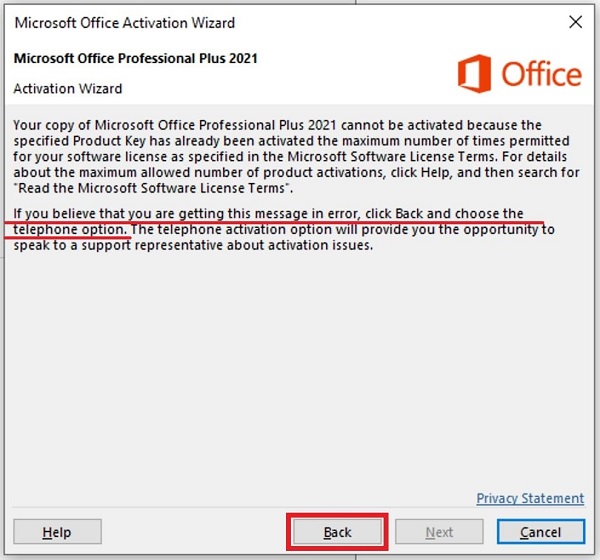Click the Cancel button
Image resolution: width=600 pixels, height=560 pixels.
540,532
